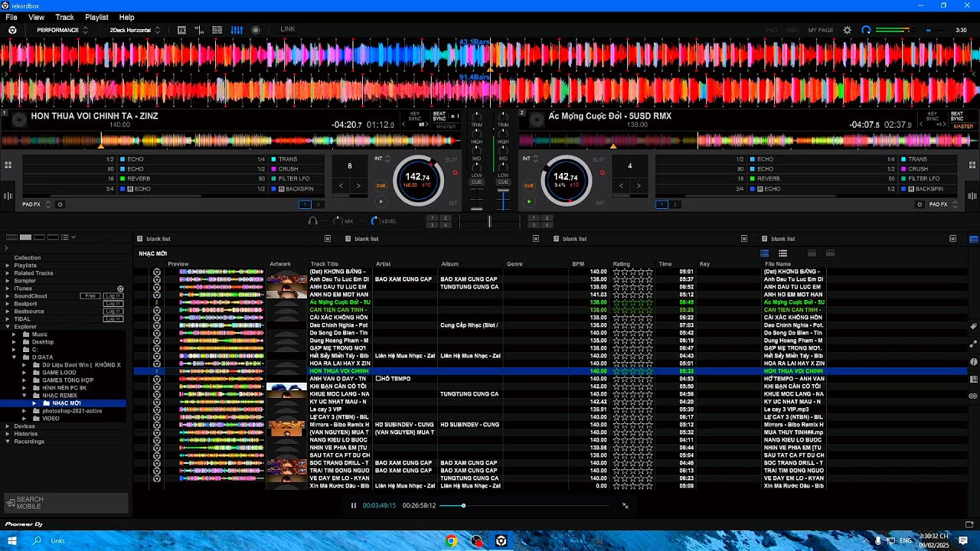Open settings gear next to MY PAGE
The image size is (980, 551).
[847, 30]
